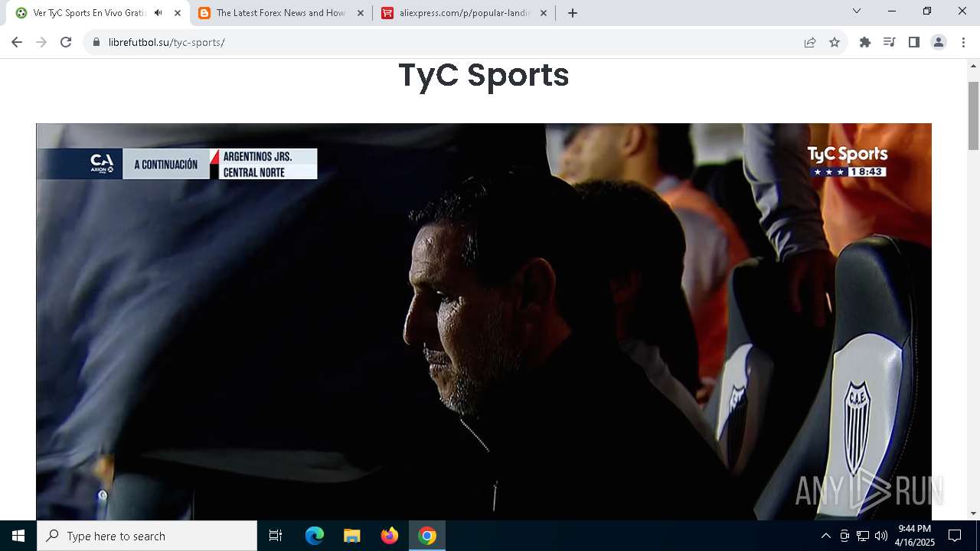Toggle the Chrome side panel
Screen dimensions: 980x551
click(x=913, y=42)
